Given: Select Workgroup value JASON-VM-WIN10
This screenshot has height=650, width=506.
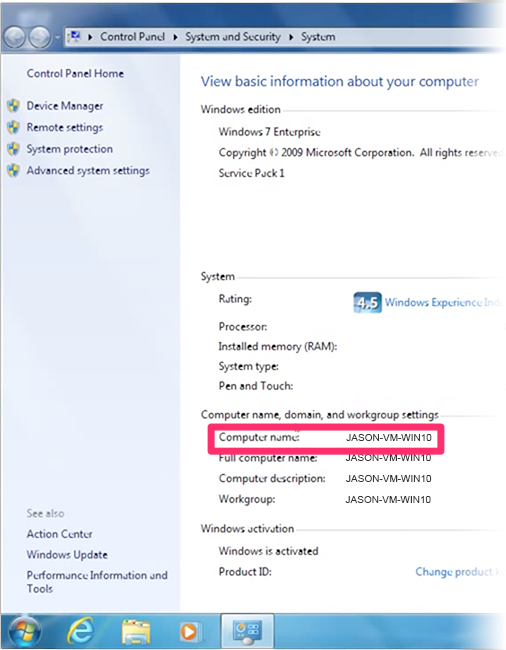Looking at the screenshot, I should [x=389, y=500].
